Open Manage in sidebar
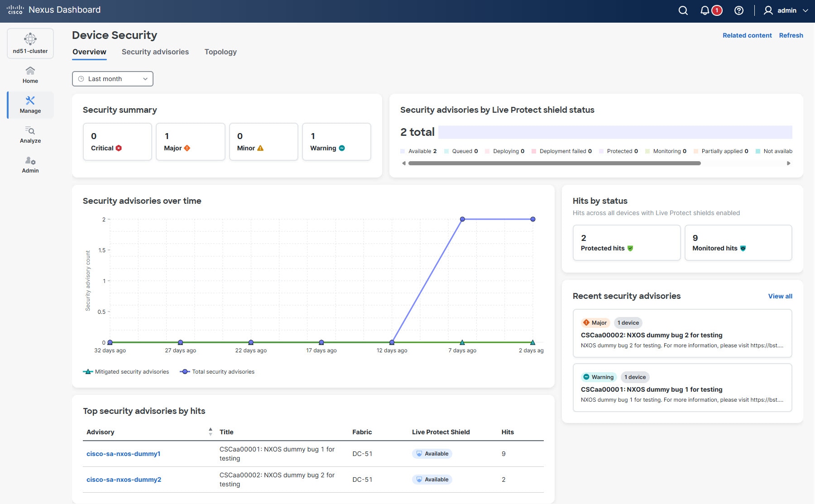 click(30, 105)
